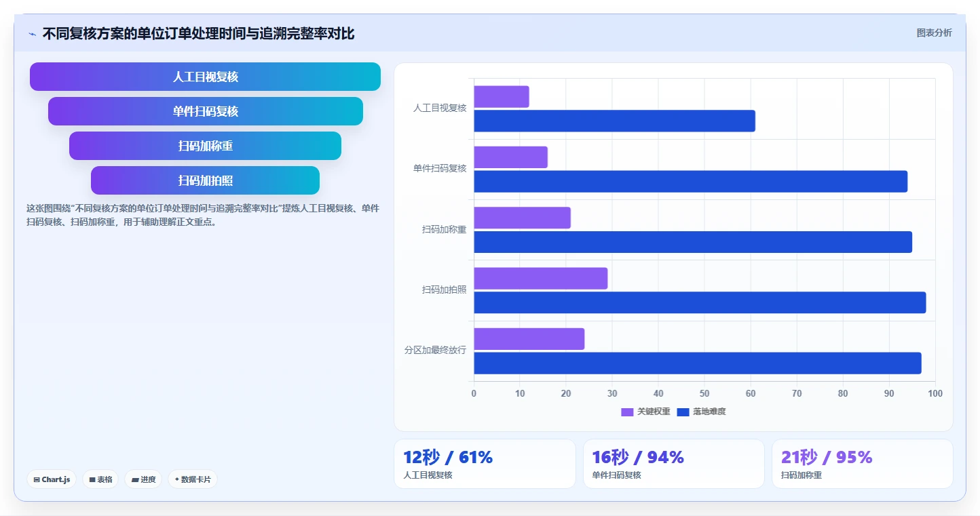Click 扫码加称重 purple 关键权重 bar
This screenshot has height=516, width=980.
(522, 218)
